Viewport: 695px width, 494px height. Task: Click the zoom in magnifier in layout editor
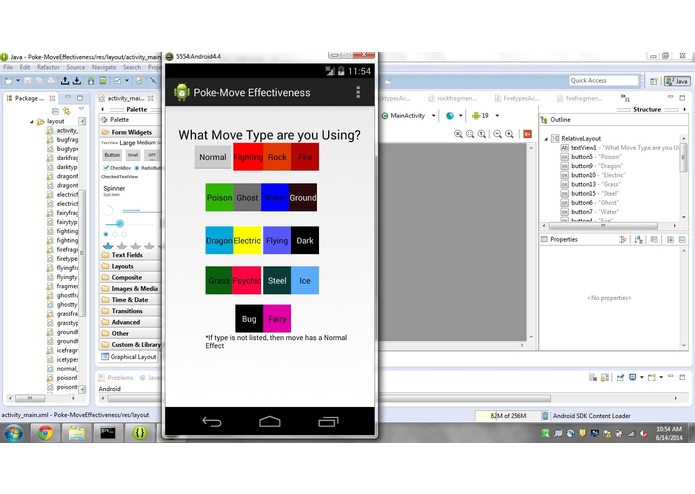510,134
